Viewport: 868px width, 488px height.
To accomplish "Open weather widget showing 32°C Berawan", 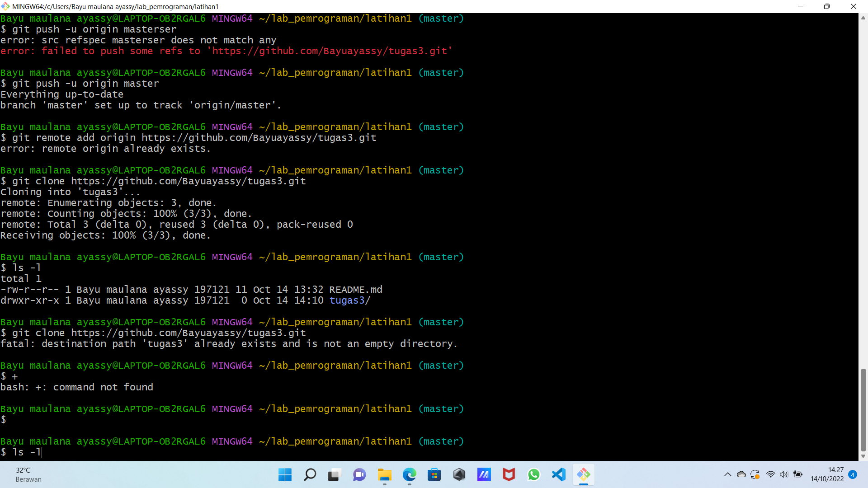I will [x=28, y=474].
